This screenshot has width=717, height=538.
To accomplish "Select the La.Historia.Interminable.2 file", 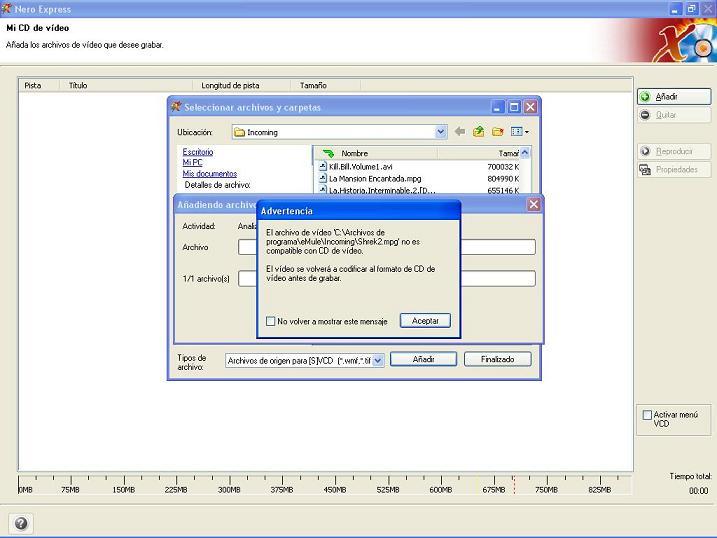I will pyautogui.click(x=382, y=190).
